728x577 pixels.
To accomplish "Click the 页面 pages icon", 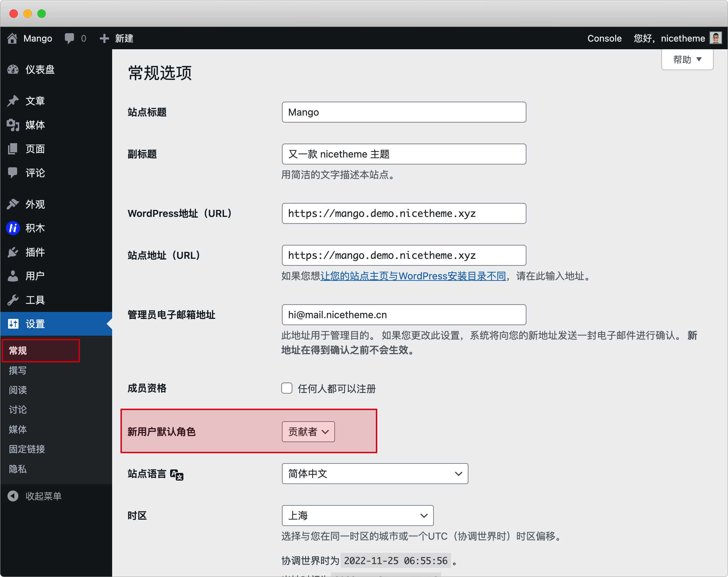I will click(x=13, y=149).
